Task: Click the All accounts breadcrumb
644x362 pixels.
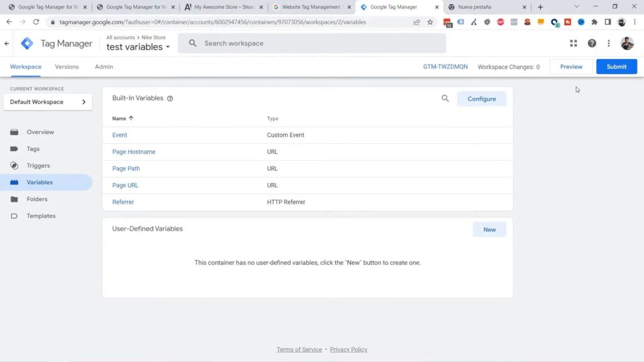Action: (120, 37)
